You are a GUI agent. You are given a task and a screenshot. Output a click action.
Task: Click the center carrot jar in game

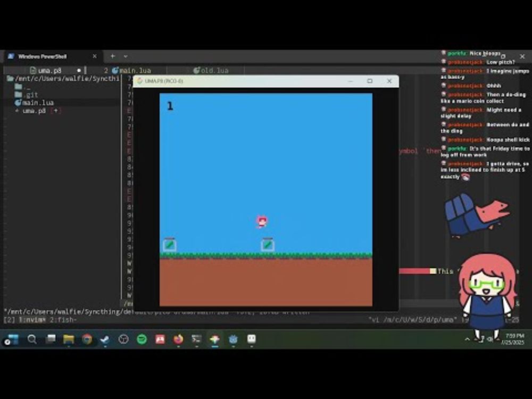point(268,244)
